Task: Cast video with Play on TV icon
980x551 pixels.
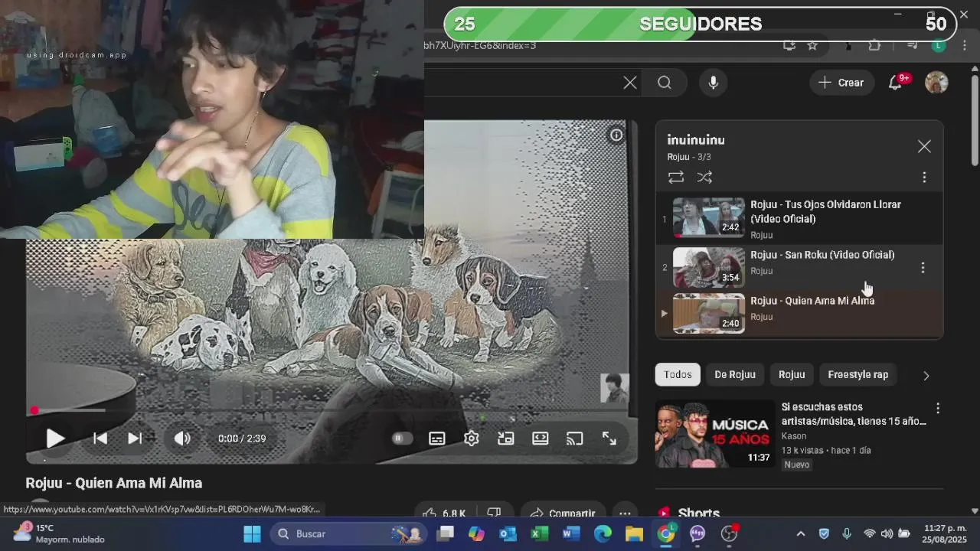Action: [x=574, y=439]
